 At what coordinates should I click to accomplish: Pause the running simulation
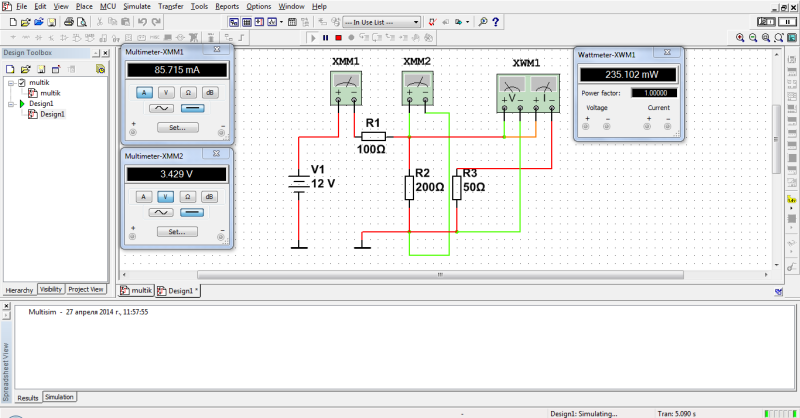(x=326, y=38)
